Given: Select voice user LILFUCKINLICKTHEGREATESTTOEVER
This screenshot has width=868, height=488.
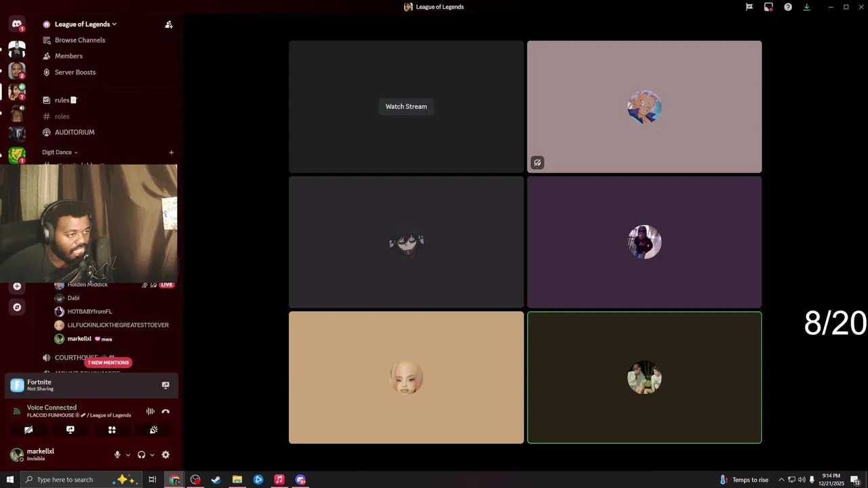Looking at the screenshot, I should [x=118, y=325].
